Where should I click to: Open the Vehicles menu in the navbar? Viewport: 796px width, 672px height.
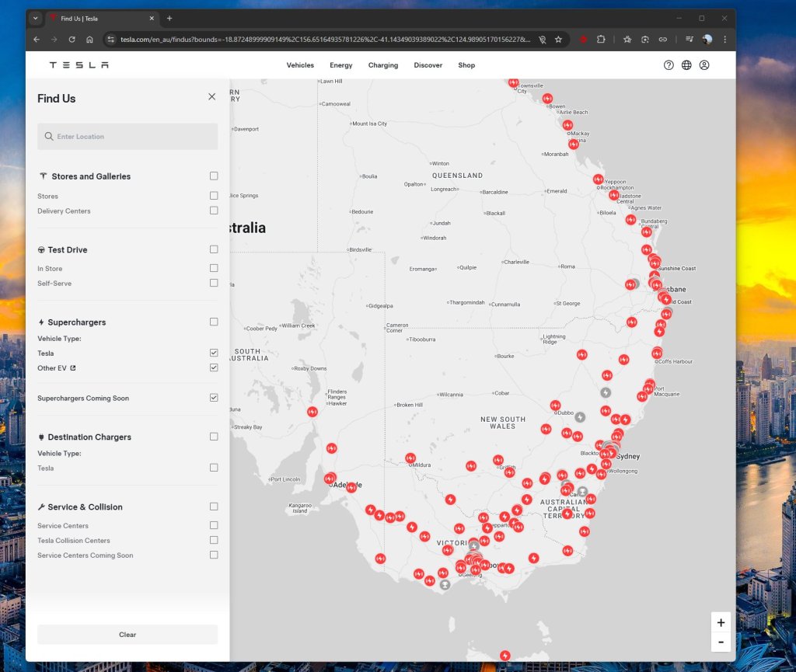[x=300, y=65]
